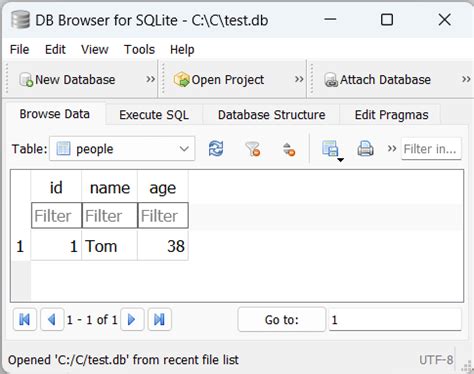Refresh the table data
This screenshot has width=474, height=374.
(x=216, y=149)
